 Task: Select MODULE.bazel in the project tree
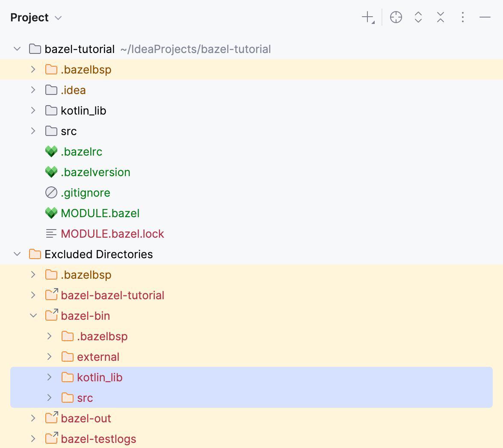[x=100, y=213]
